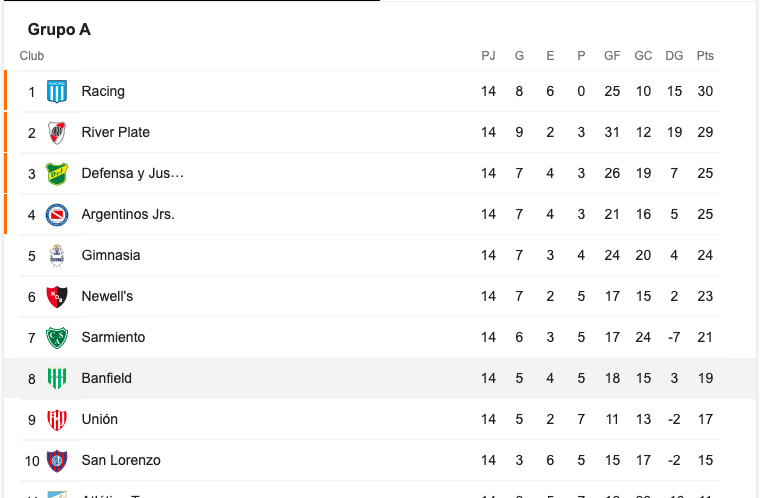The width and height of the screenshot is (760, 498).
Task: Open the Racing team name link
Action: 103,91
